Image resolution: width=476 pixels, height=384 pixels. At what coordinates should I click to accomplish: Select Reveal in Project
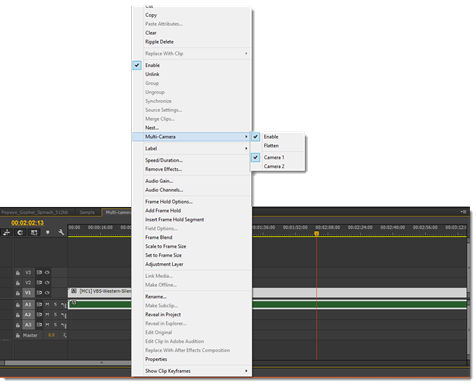point(191,315)
